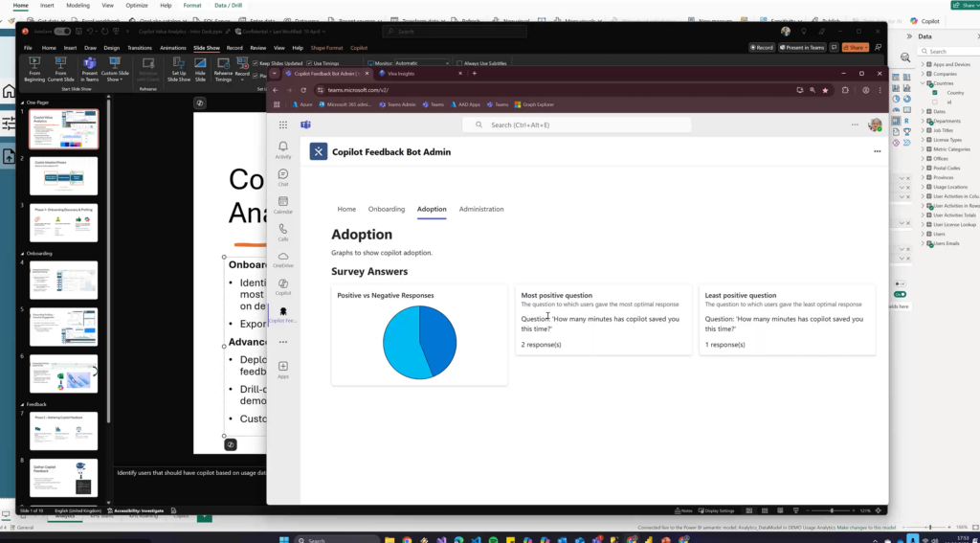Click Rehearse Timings in the PowerPoint ribbon
The width and height of the screenshot is (980, 543).
coord(223,70)
